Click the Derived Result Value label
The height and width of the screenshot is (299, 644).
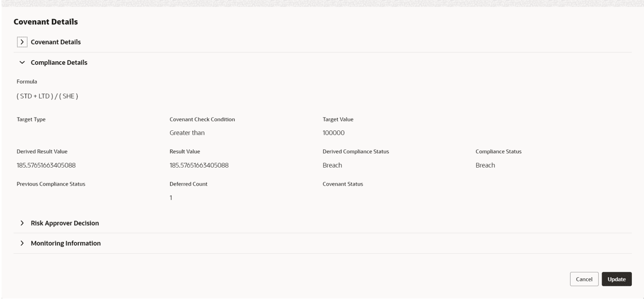43,152
